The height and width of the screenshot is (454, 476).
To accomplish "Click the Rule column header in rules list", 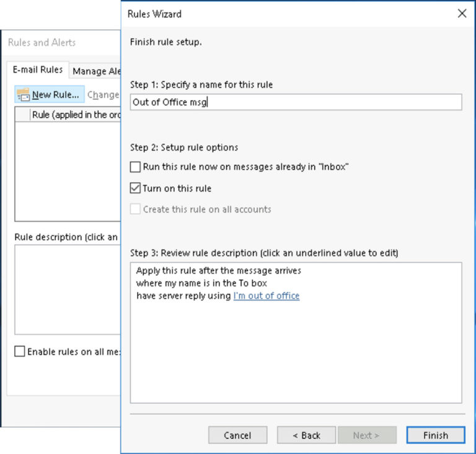I will click(x=76, y=115).
